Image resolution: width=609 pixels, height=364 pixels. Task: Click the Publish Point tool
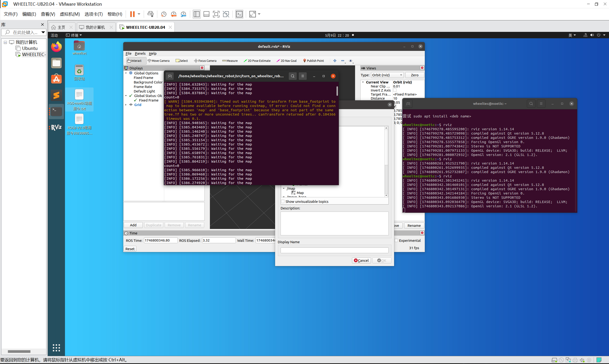(x=313, y=61)
